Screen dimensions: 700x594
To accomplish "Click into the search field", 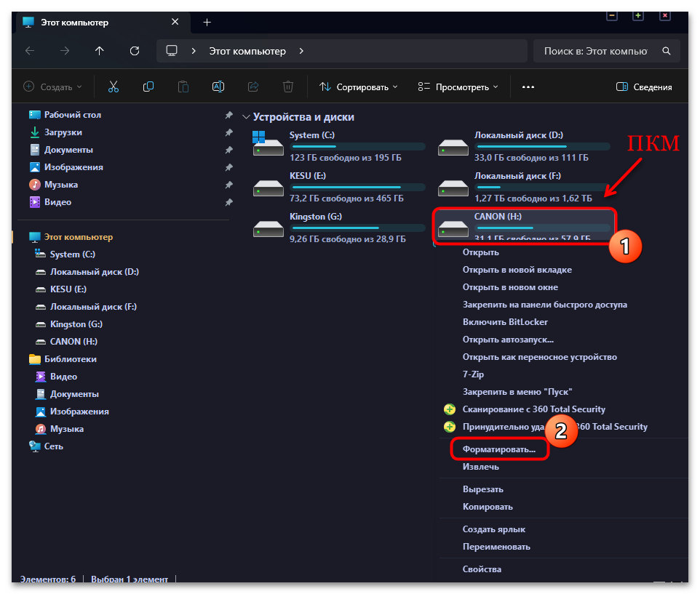I will click(x=595, y=51).
